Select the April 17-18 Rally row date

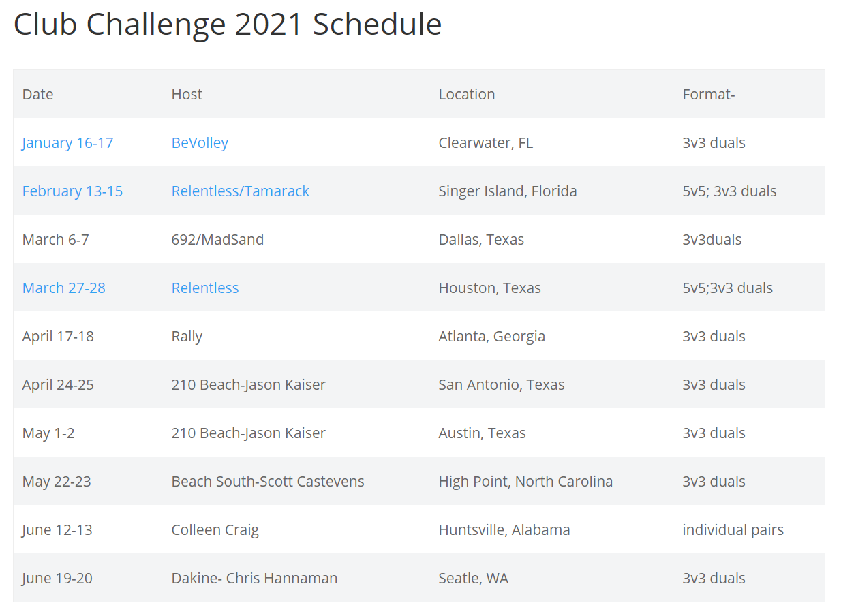58,336
